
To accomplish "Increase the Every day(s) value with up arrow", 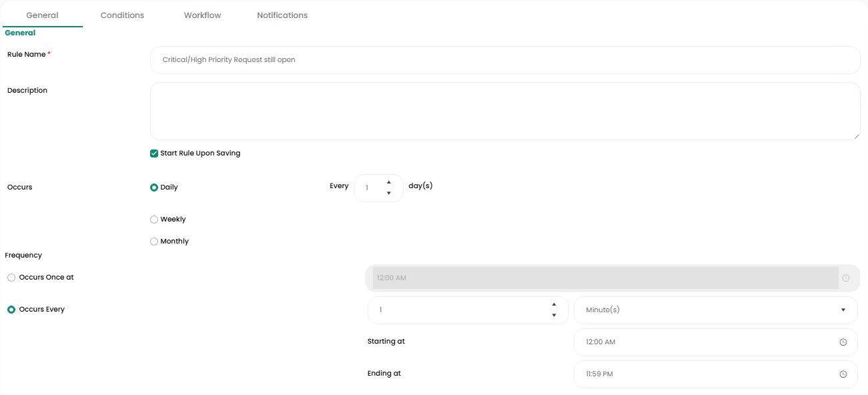I will 389,182.
